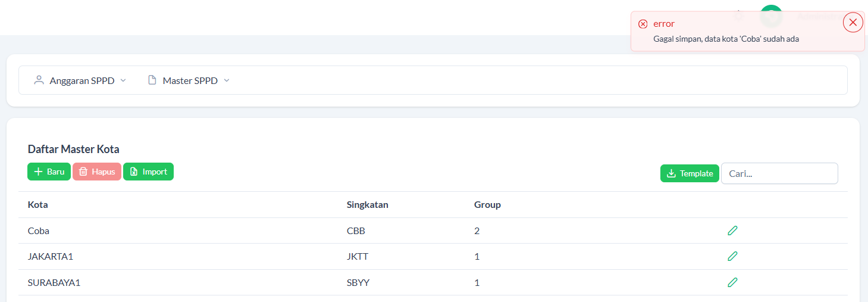Click the edit pencil for SURABAYA1 row

(x=732, y=282)
